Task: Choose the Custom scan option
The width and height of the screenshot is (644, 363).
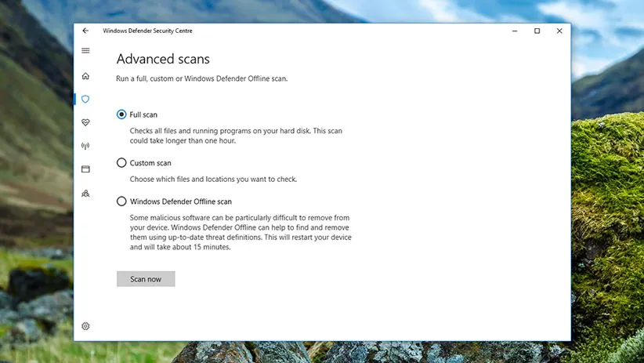Action: click(121, 163)
